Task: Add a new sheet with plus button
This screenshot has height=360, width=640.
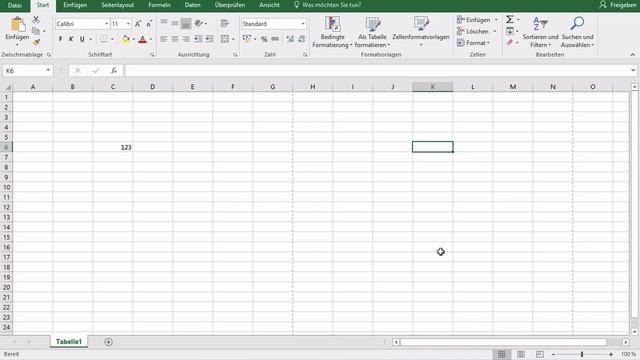Action: coord(108,342)
